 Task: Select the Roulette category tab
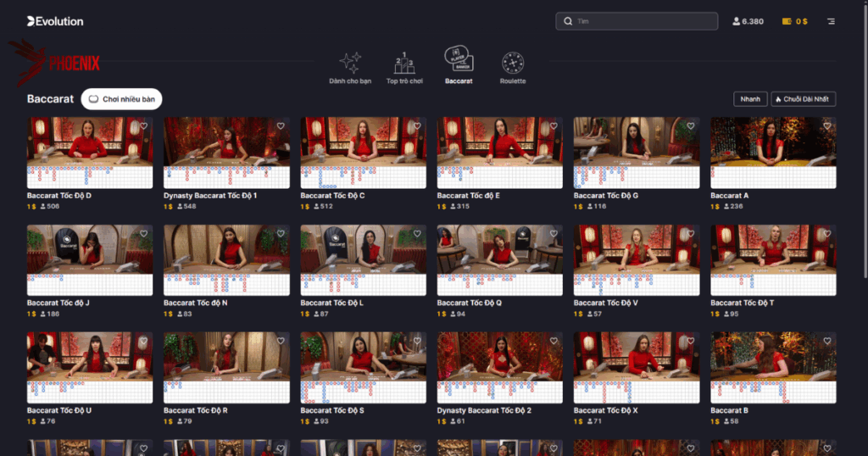(x=513, y=68)
